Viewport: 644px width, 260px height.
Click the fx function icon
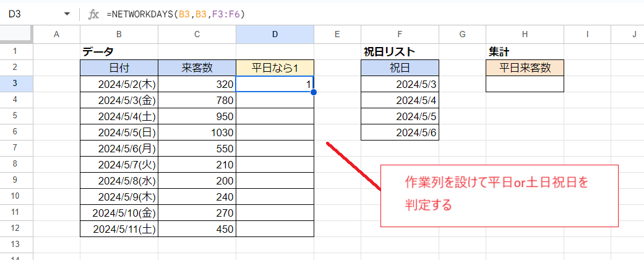point(93,14)
